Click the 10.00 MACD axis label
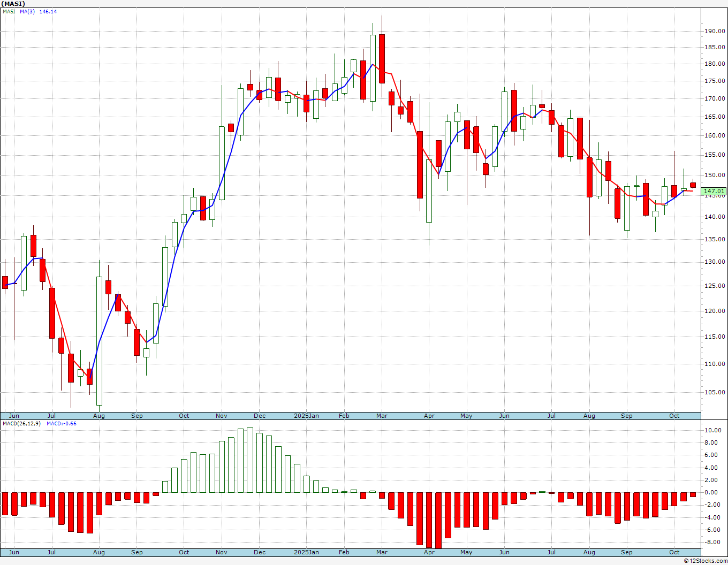The height and width of the screenshot is (565, 728). coord(713,430)
